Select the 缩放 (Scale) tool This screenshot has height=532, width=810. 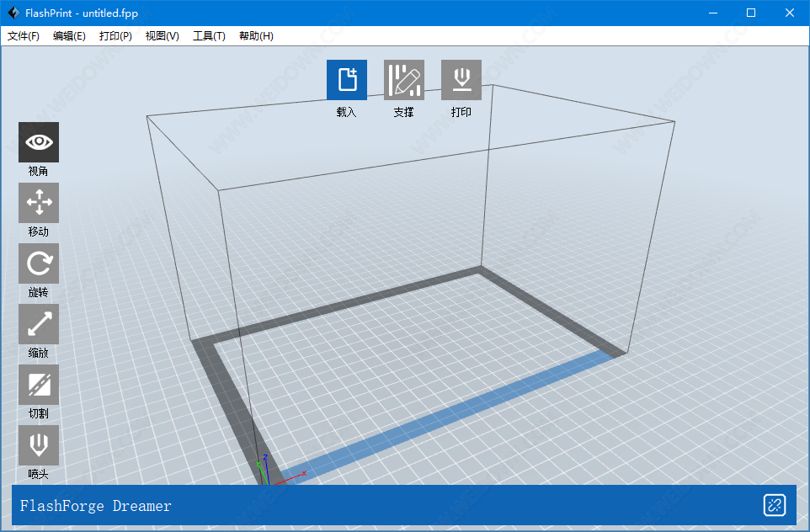pyautogui.click(x=39, y=324)
